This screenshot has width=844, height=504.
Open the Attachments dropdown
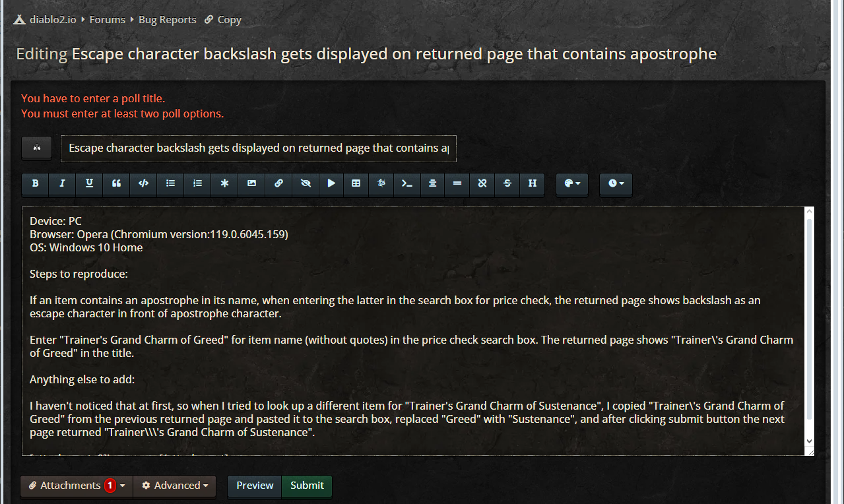(77, 486)
